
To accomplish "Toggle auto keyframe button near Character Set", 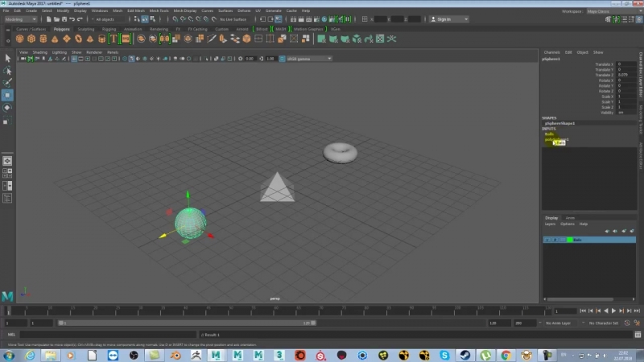I will [626, 323].
